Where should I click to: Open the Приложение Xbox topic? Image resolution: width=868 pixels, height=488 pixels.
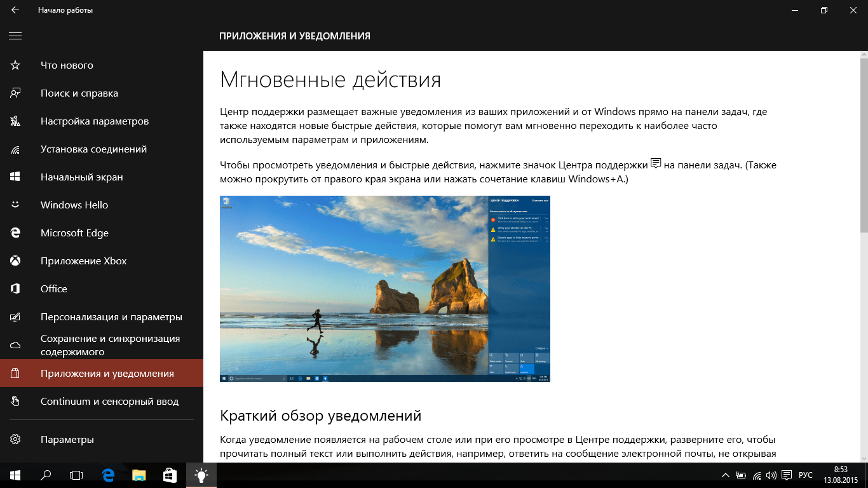(102, 261)
